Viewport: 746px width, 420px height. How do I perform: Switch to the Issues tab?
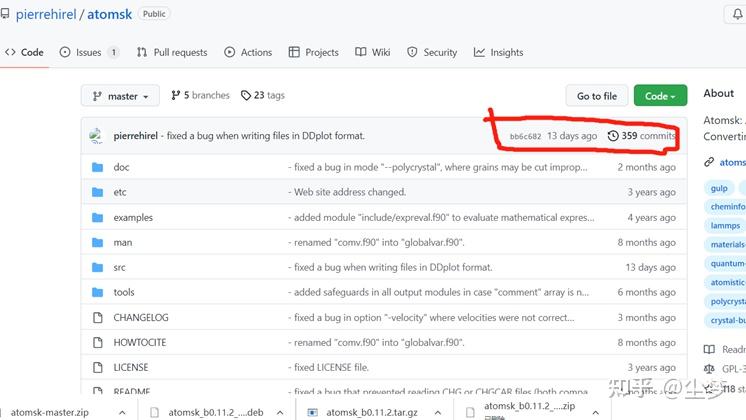[x=89, y=52]
